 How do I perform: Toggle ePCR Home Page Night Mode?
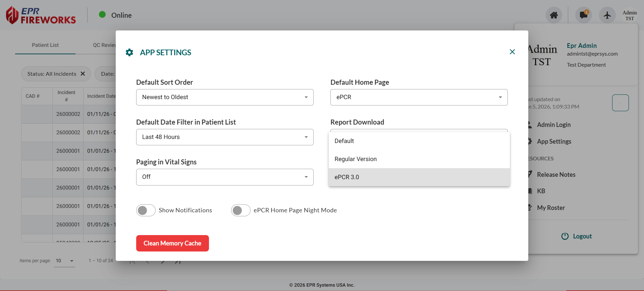240,210
